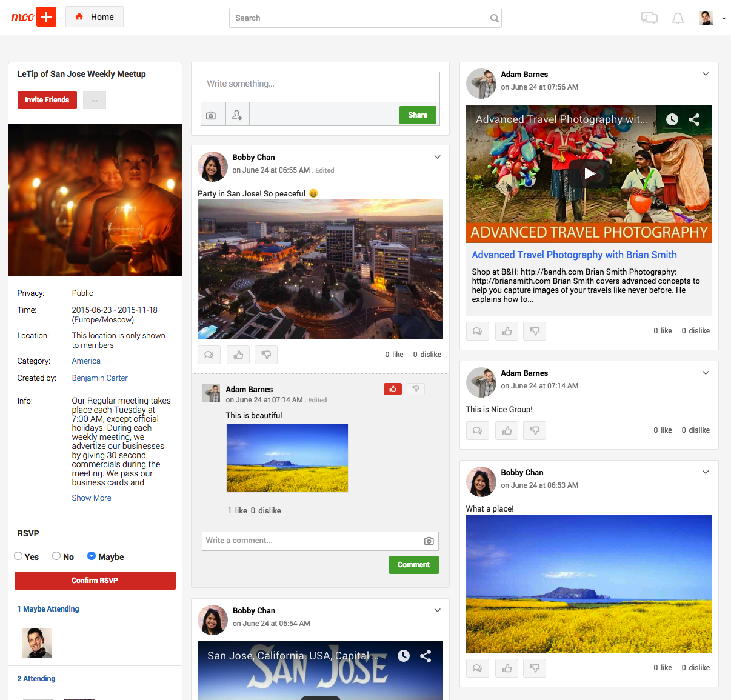
Task: Open the event cover photo
Action: click(x=95, y=200)
